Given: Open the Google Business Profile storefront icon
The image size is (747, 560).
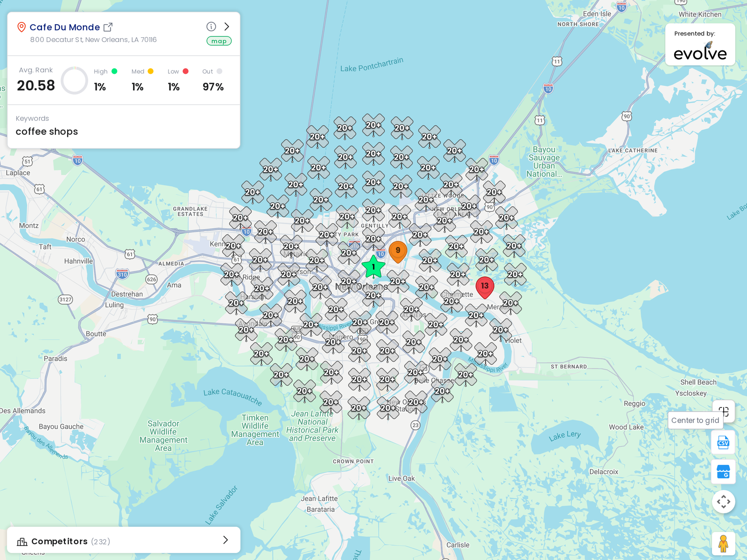Looking at the screenshot, I should [x=723, y=472].
